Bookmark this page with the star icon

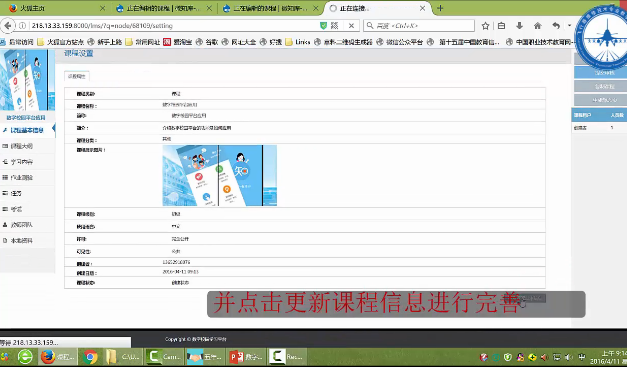click(x=485, y=26)
